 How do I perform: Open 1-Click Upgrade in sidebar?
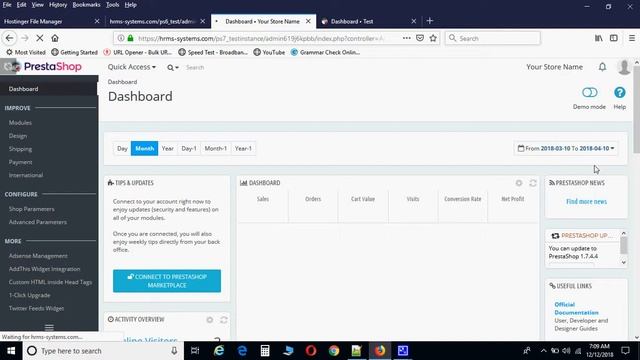(29, 295)
